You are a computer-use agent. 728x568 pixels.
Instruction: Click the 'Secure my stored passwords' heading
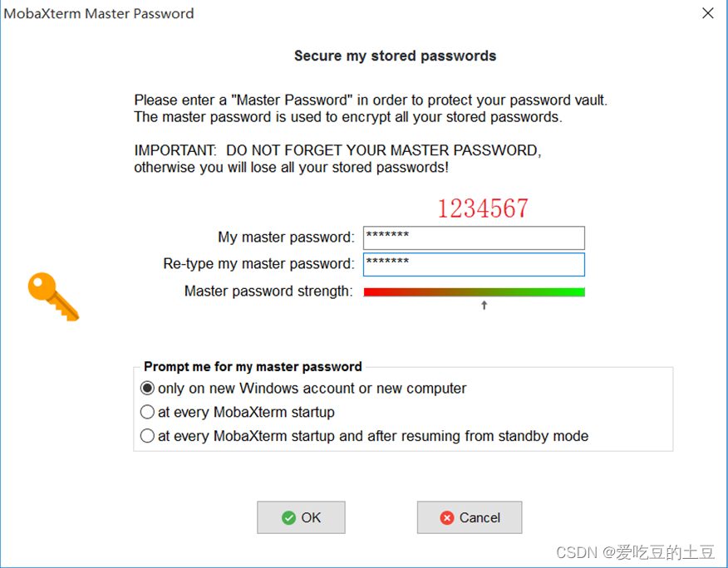coord(395,56)
